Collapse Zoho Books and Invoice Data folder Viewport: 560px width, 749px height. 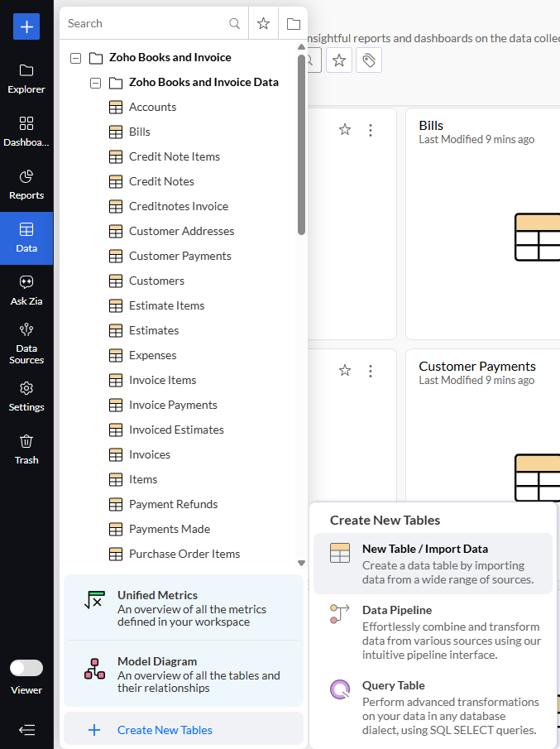[95, 83]
